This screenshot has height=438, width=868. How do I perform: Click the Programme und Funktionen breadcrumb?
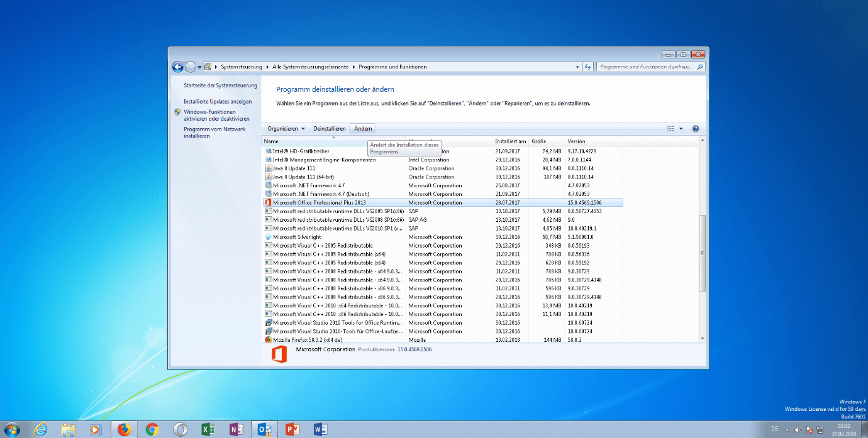click(x=392, y=67)
